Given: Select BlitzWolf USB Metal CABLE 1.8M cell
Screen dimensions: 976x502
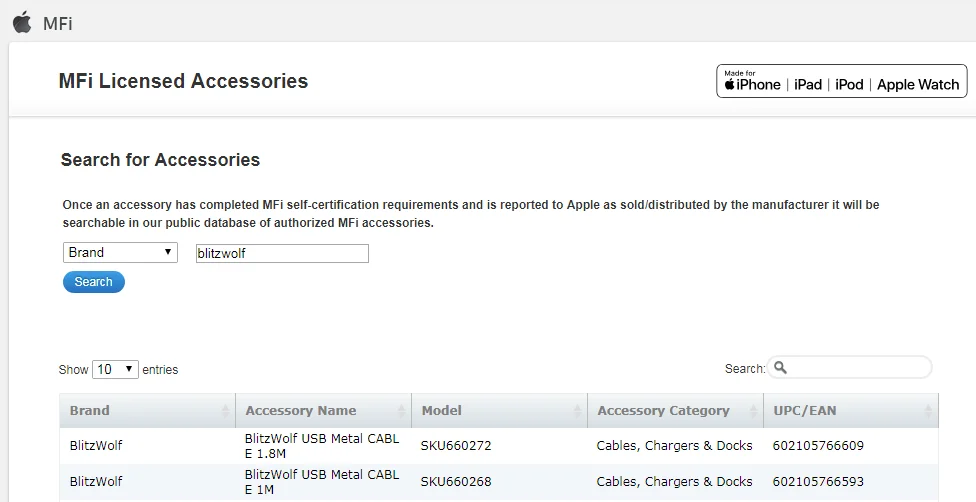Looking at the screenshot, I should [324, 445].
